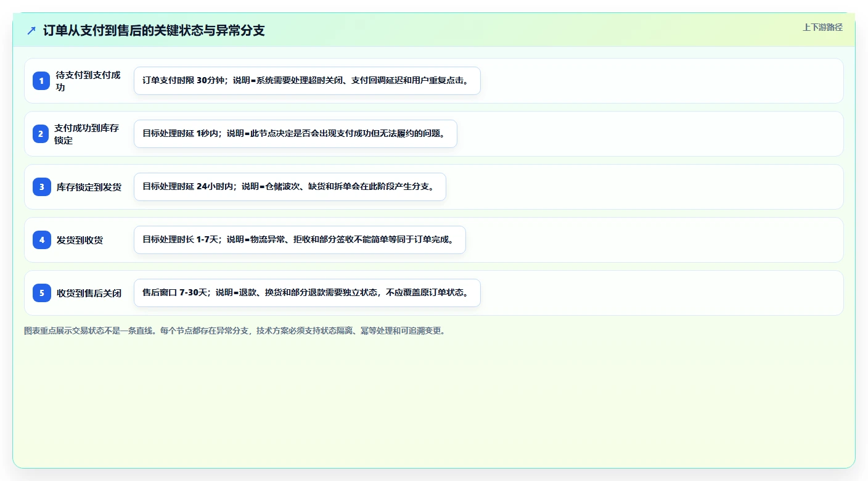The width and height of the screenshot is (868, 481).
Task: Click the title 订单从支付到售后的关键状态与异常分支
Action: coord(154,30)
